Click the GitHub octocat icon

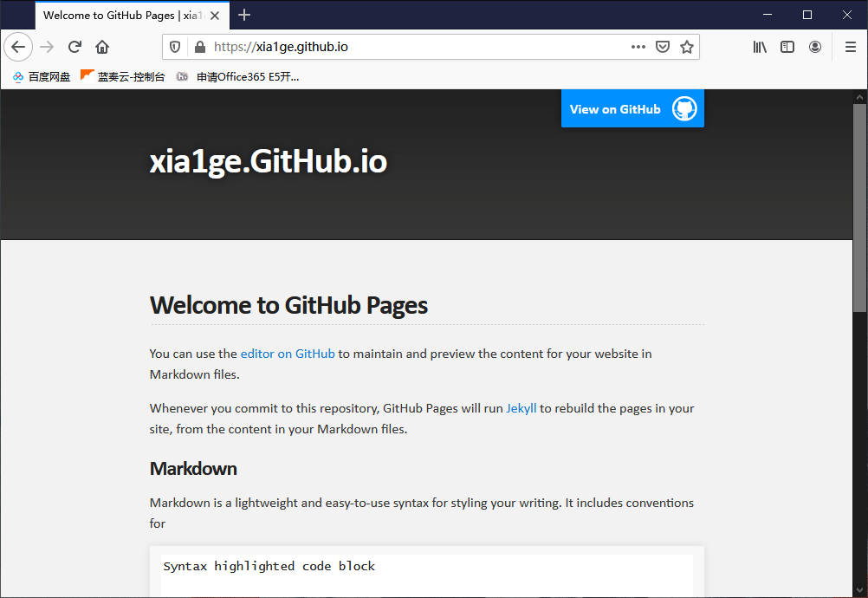[684, 108]
